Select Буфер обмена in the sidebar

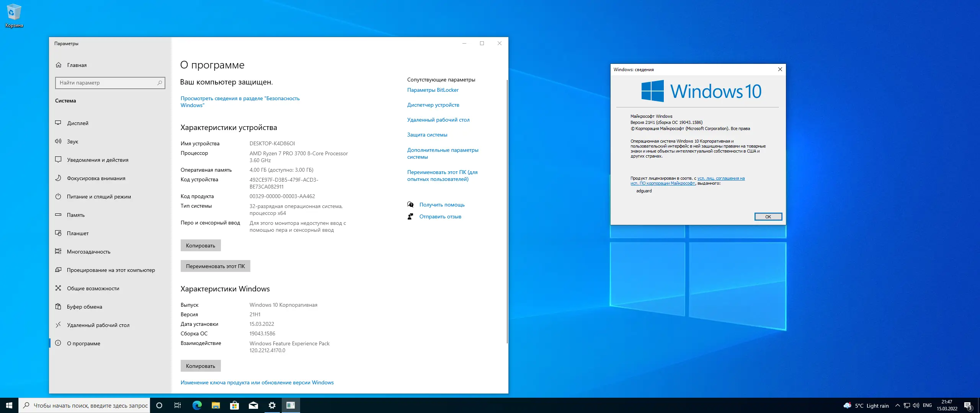[x=85, y=307]
